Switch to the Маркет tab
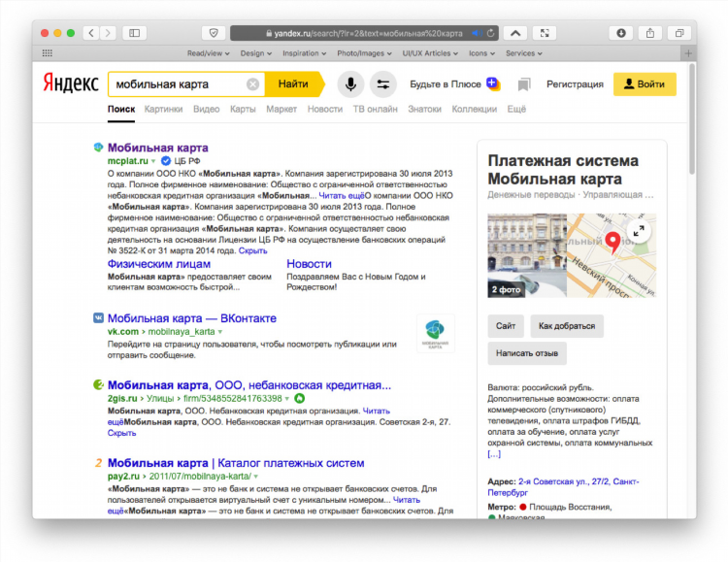The height and width of the screenshot is (562, 728). pos(281,109)
